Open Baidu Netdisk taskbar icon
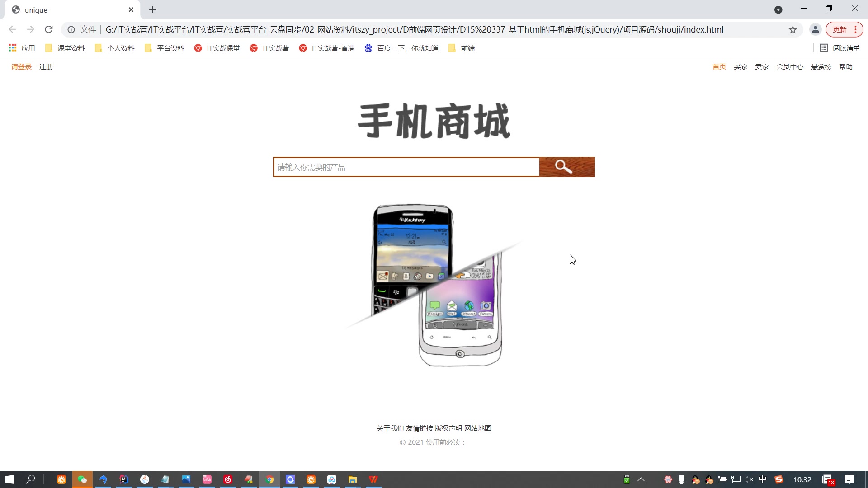Image resolution: width=868 pixels, height=488 pixels. coord(332,479)
